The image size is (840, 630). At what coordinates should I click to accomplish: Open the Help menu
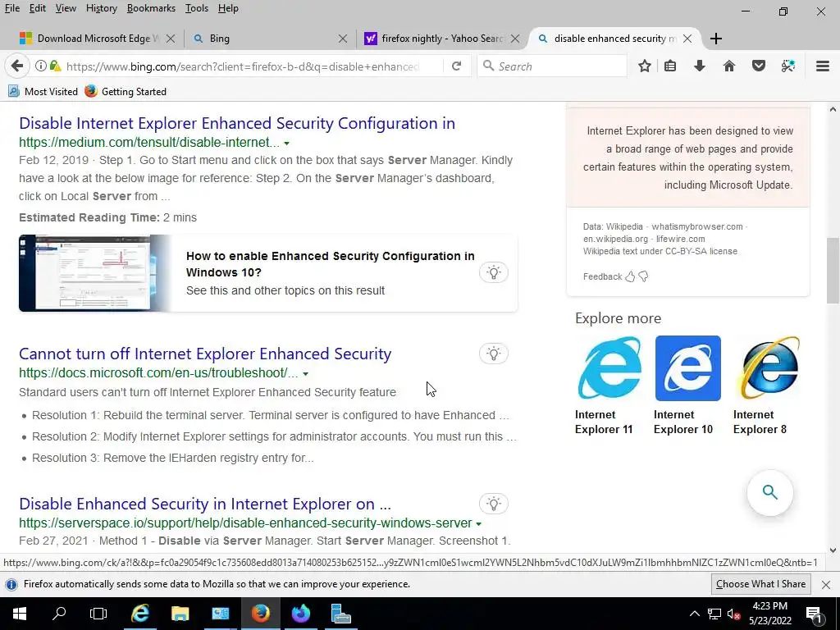[228, 8]
